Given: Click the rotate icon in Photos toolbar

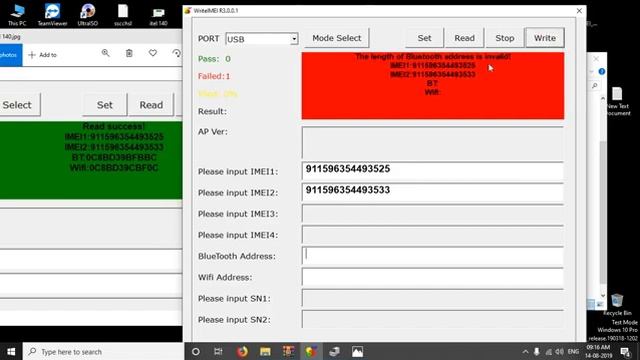Looking at the screenshot, I should click(176, 53).
